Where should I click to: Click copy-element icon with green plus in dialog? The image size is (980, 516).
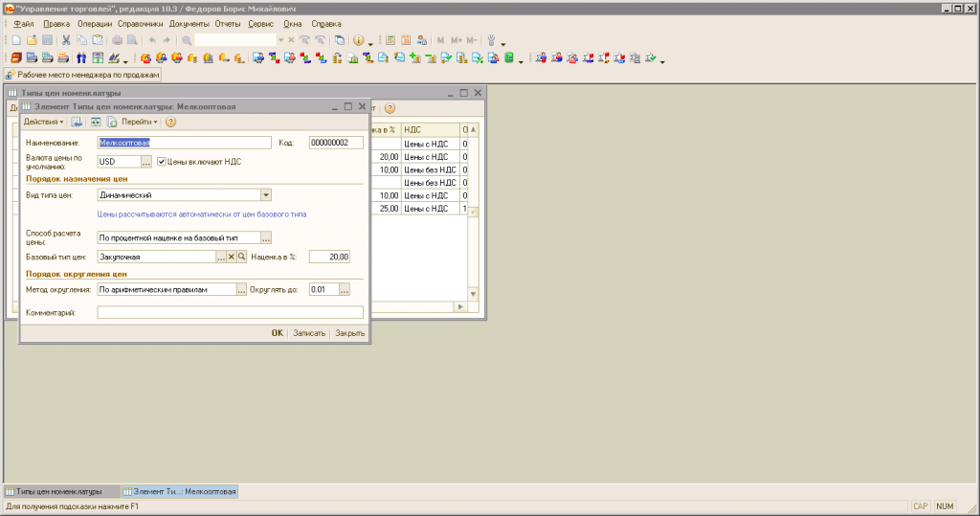(x=111, y=122)
